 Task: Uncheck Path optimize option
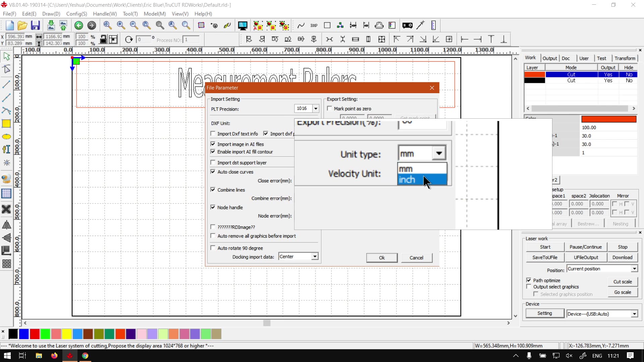[529, 280]
